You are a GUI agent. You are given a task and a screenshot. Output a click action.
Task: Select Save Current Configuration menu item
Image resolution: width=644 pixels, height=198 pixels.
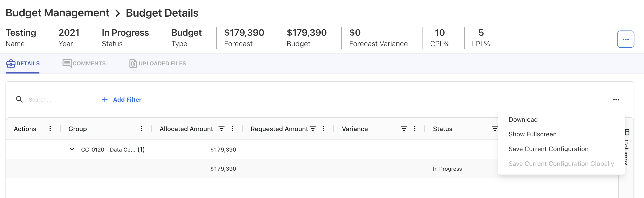coord(549,149)
